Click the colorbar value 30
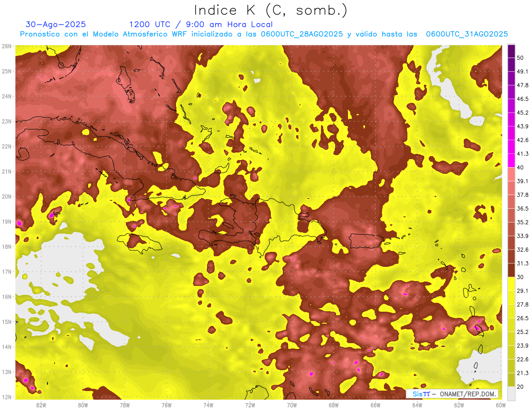This screenshot has width=532, height=411. [520, 277]
